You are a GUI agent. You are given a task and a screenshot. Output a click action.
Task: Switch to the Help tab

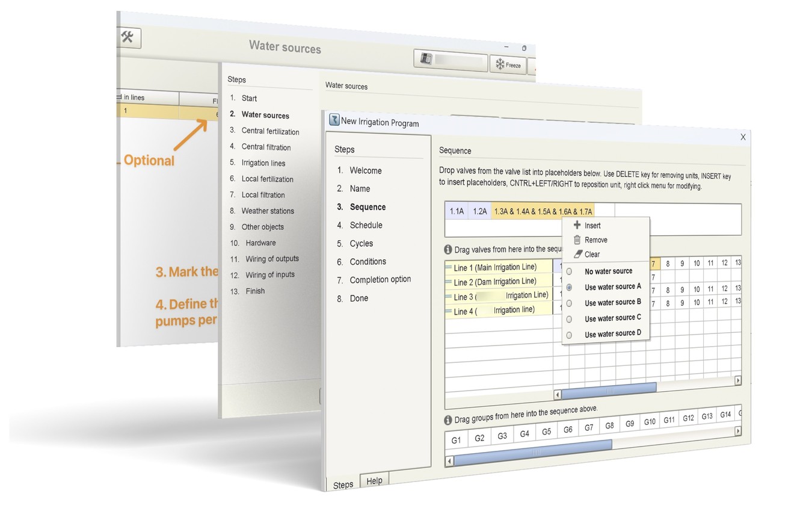tap(374, 480)
